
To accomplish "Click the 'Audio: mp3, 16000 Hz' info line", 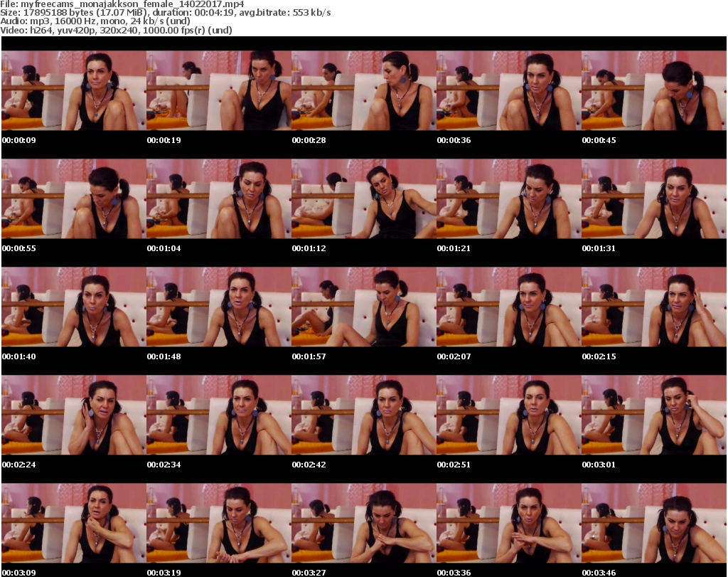I will pyautogui.click(x=95, y=21).
